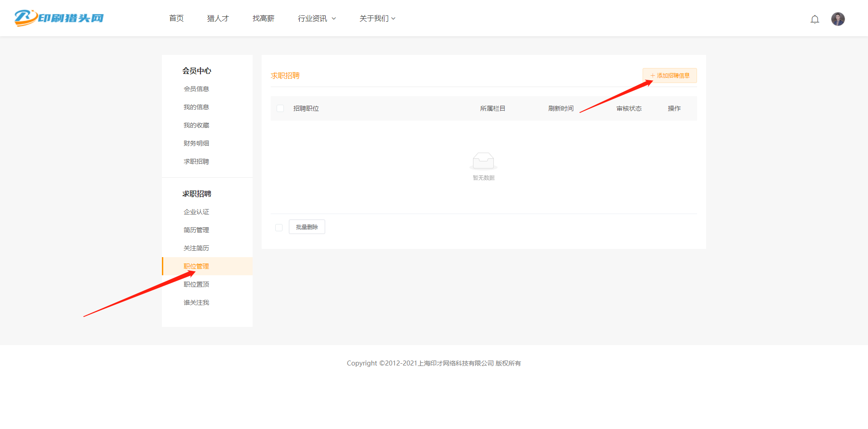
Task: Open 职位置顶 in the sidebar
Action: click(196, 284)
